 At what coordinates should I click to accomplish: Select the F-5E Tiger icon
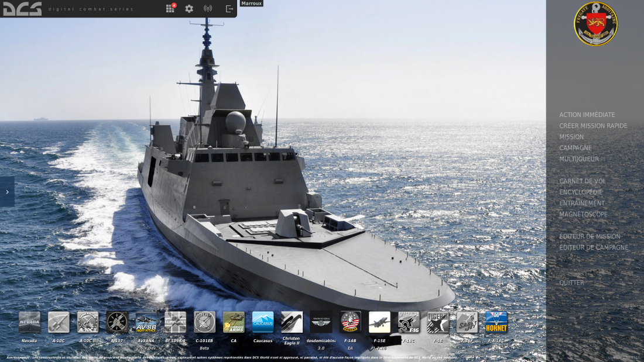coord(438,322)
